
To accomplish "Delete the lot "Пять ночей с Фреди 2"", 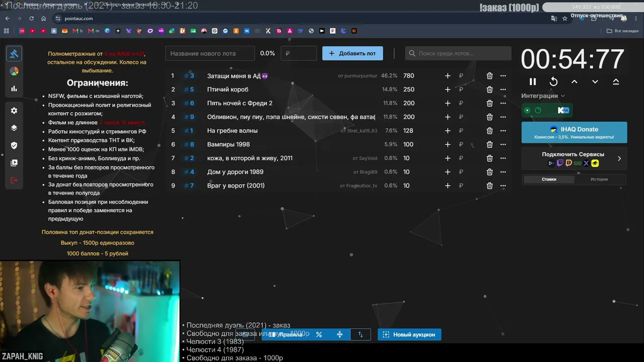I will [490, 103].
